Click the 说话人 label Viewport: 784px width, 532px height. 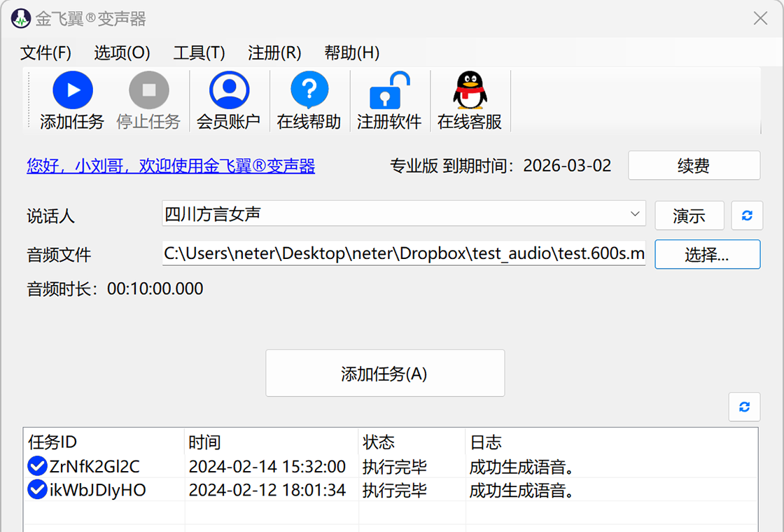tap(50, 216)
